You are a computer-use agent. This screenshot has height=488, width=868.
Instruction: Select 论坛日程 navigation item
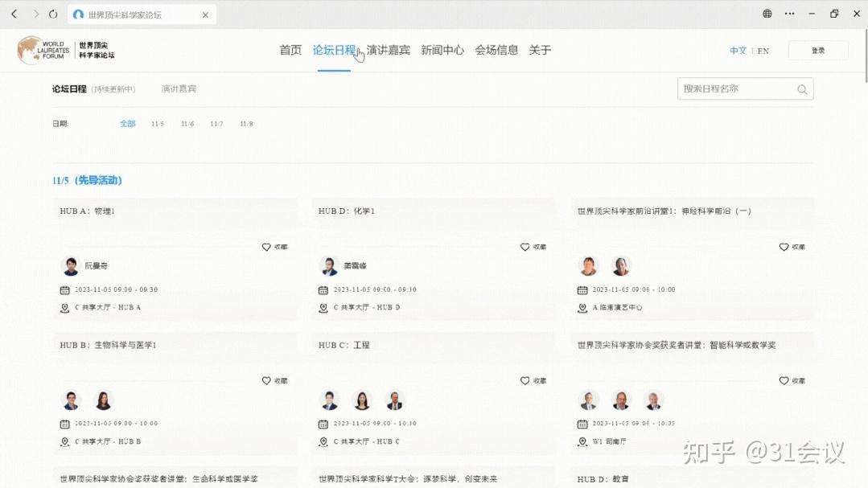point(334,51)
